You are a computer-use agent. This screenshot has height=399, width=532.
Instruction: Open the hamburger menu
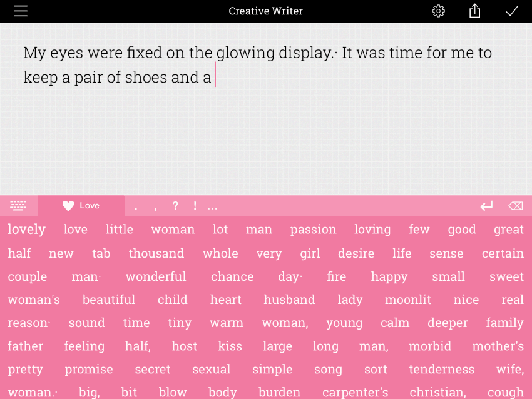pos(21,11)
